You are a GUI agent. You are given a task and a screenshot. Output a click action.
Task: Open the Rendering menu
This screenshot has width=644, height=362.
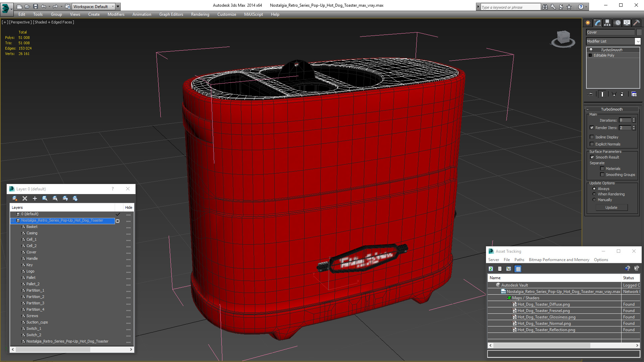click(200, 14)
